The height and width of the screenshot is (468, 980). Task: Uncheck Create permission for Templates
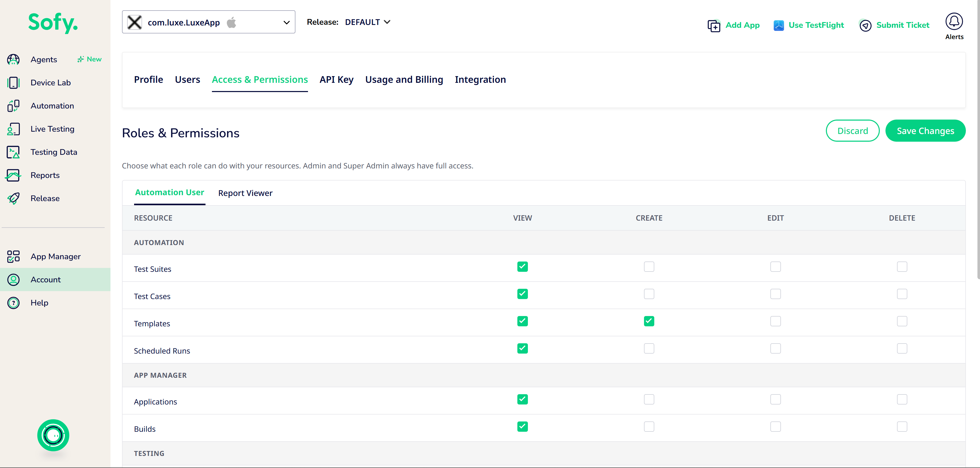coord(649,321)
